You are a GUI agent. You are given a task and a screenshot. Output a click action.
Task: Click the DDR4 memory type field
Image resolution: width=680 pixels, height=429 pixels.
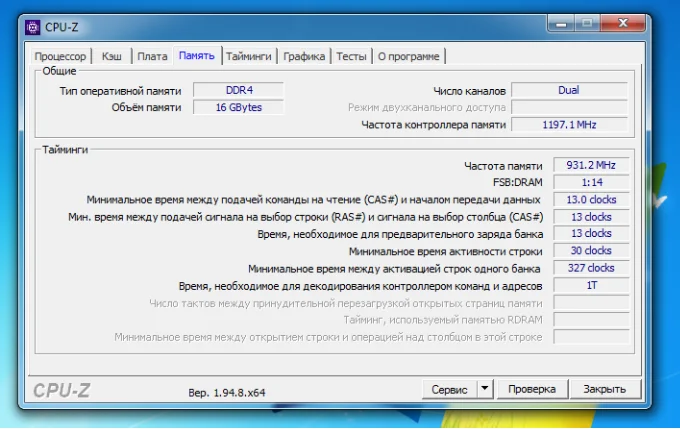(239, 90)
